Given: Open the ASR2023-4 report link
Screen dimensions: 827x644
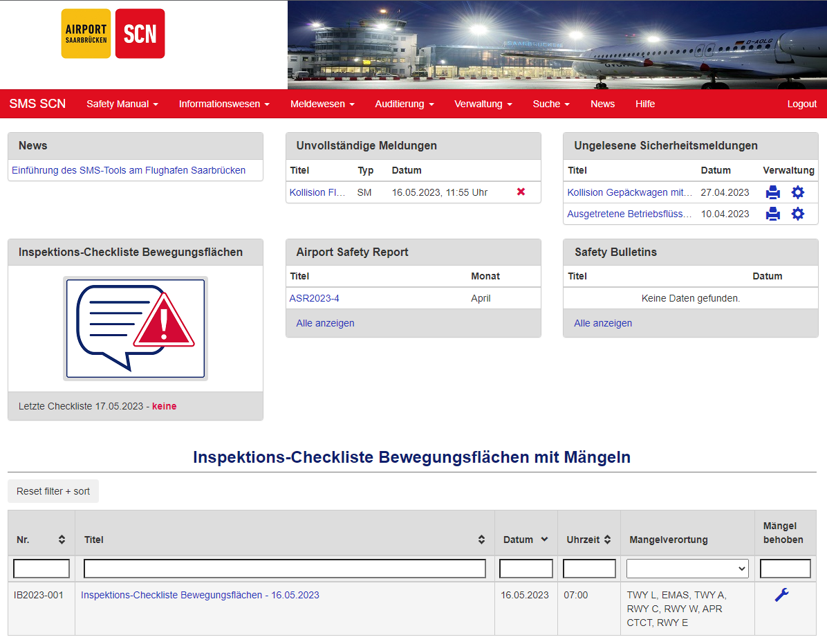Looking at the screenshot, I should (314, 299).
